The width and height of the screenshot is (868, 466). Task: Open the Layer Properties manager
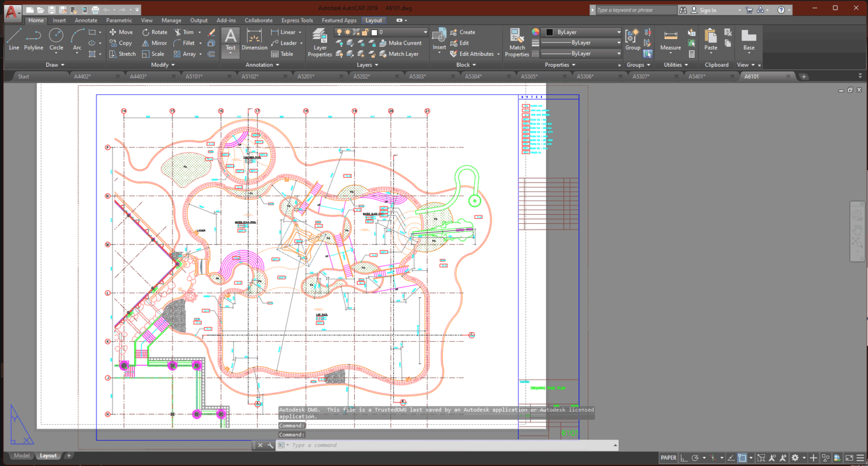319,42
